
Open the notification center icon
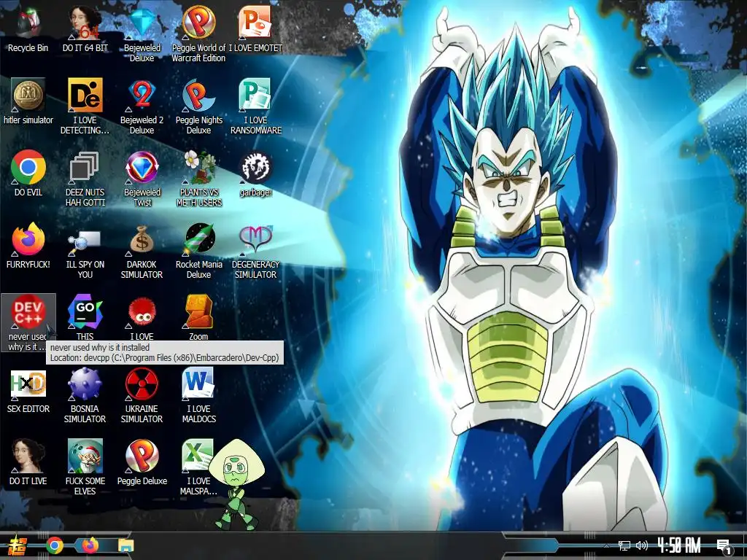tap(724, 547)
